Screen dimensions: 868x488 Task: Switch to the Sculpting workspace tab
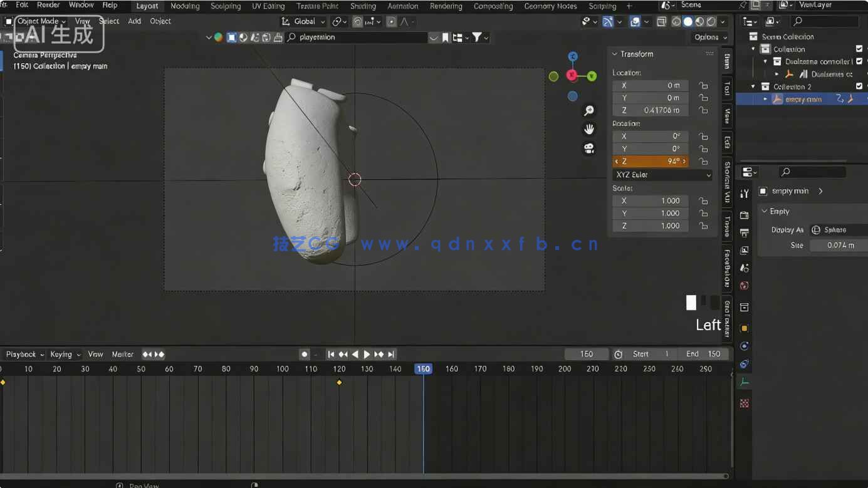(226, 6)
